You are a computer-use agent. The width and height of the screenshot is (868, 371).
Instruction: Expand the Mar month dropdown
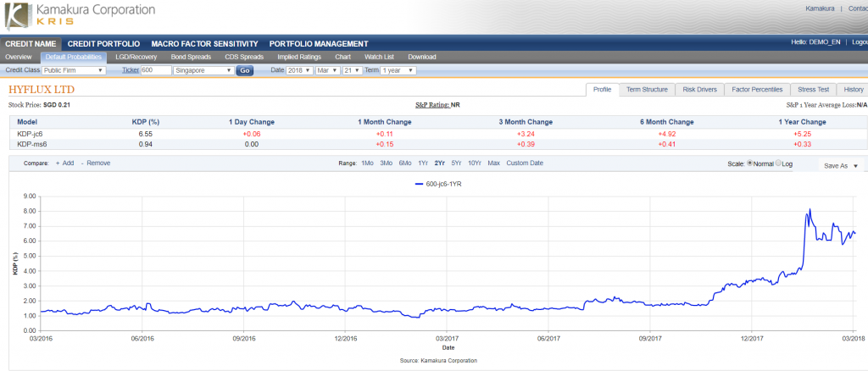[x=326, y=71]
